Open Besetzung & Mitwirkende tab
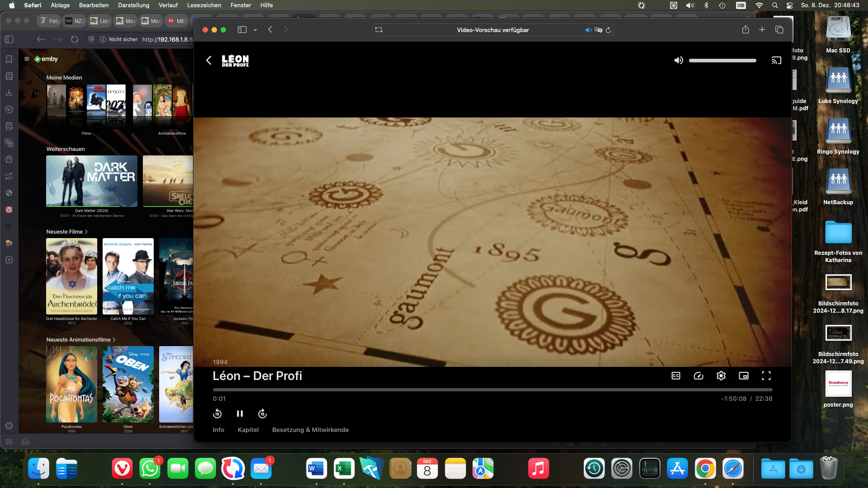 tap(310, 430)
